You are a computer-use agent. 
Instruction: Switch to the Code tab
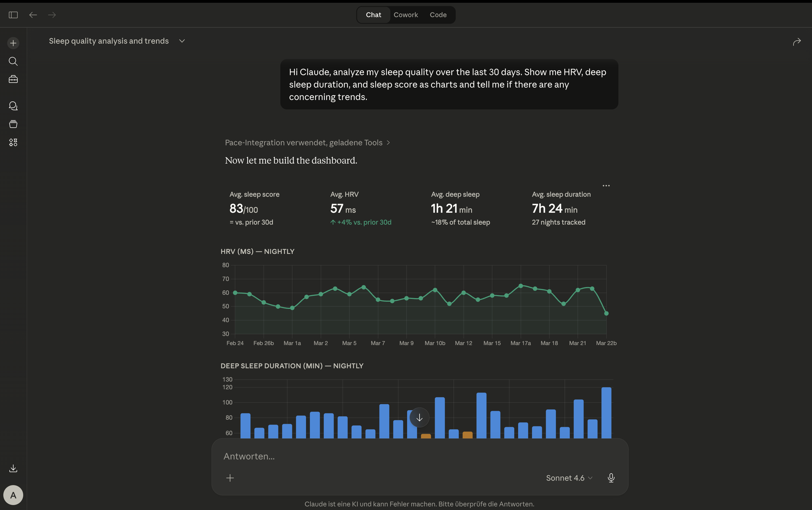click(438, 15)
